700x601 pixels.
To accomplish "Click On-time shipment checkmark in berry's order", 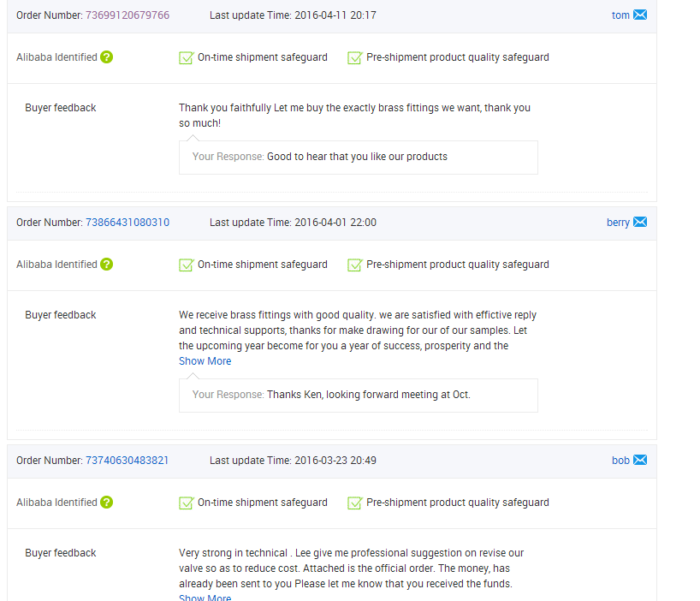I will click(x=186, y=265).
